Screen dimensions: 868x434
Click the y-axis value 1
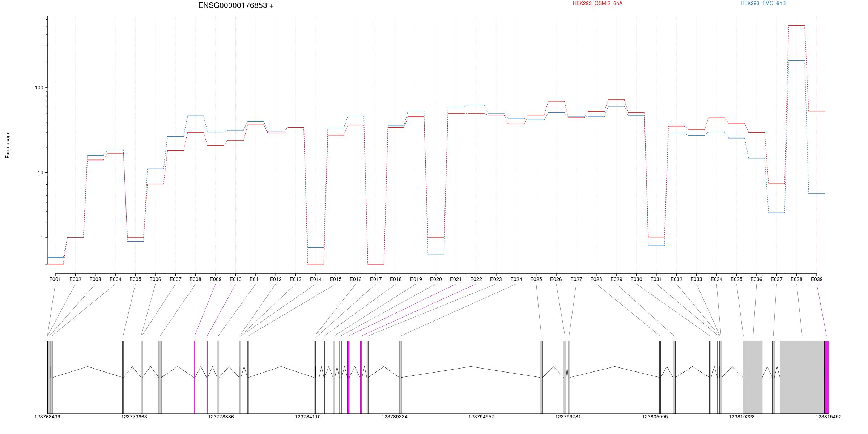42,238
